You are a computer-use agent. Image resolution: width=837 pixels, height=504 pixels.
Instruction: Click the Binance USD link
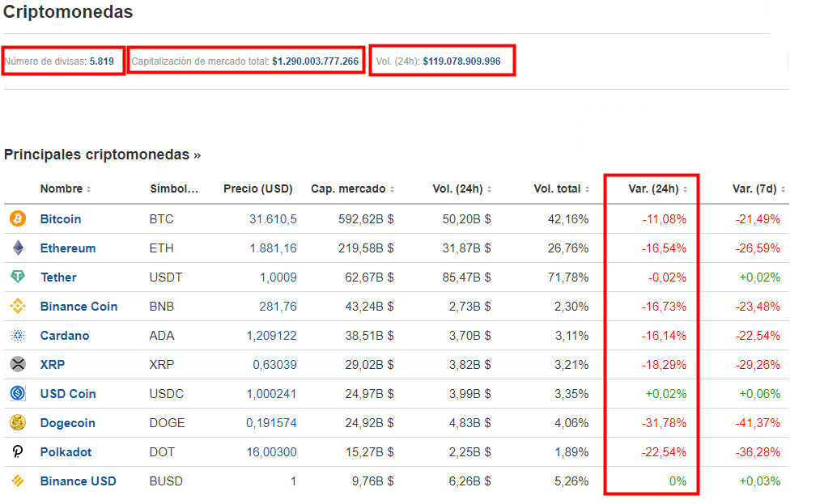point(78,481)
